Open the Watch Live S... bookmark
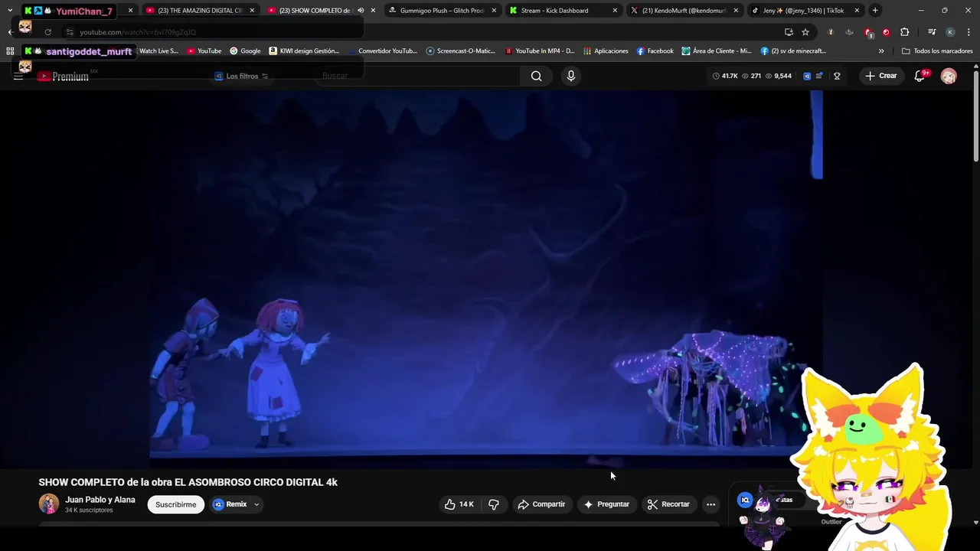 tap(158, 51)
